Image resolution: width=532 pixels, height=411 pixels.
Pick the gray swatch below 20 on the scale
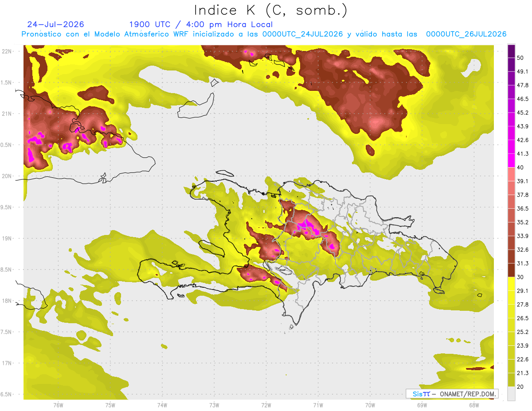coord(511,394)
